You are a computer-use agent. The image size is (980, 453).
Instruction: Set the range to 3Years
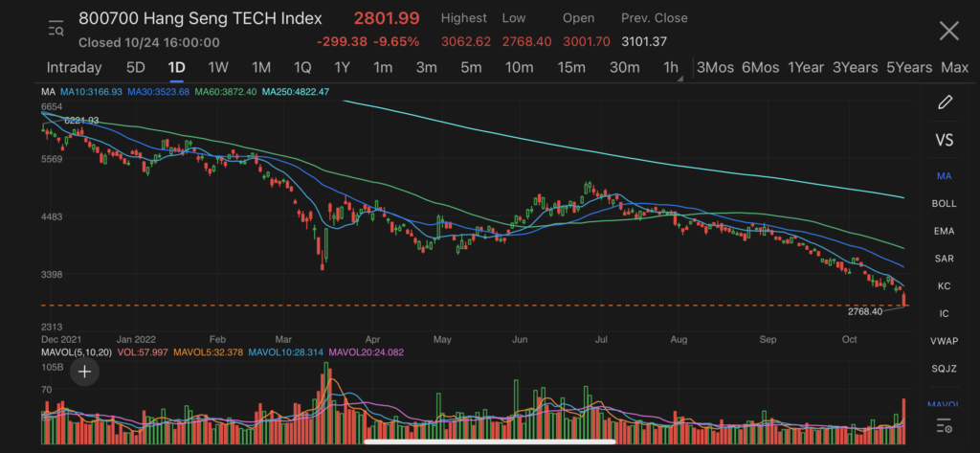[855, 68]
